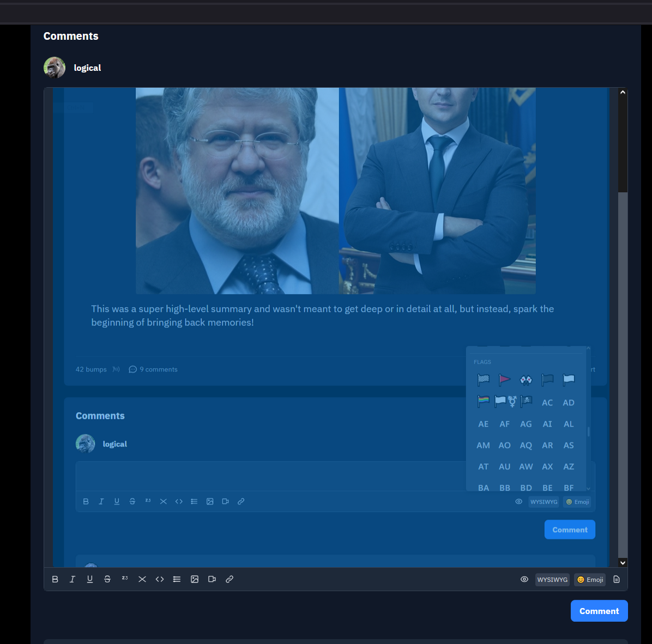The height and width of the screenshot is (644, 652).
Task: Pick the crossed flags emoji
Action: point(526,380)
